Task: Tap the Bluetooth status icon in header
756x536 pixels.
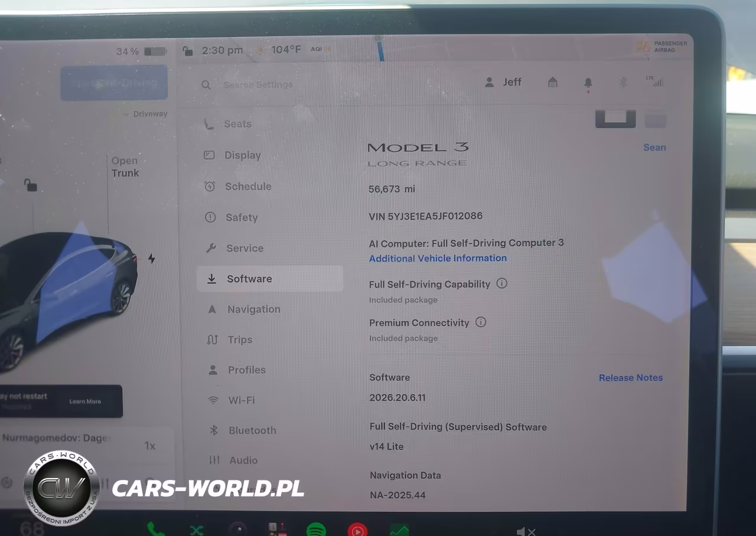Action: 623,82
